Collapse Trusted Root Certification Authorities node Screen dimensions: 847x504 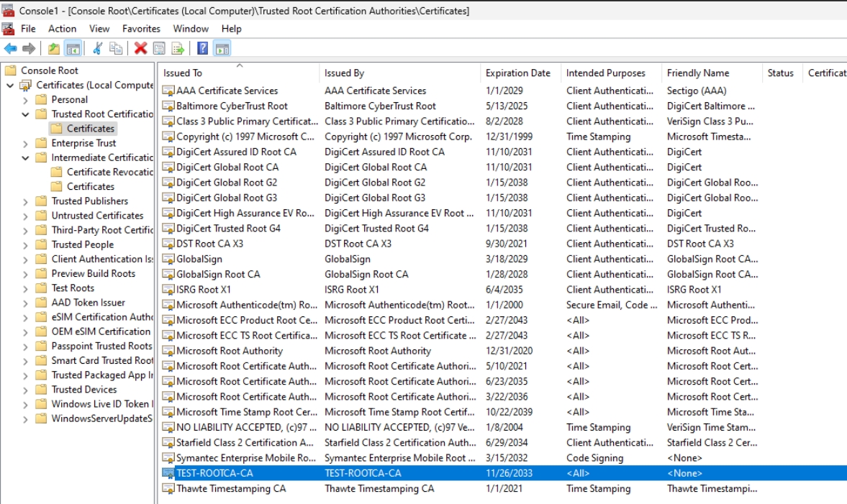[x=25, y=114]
